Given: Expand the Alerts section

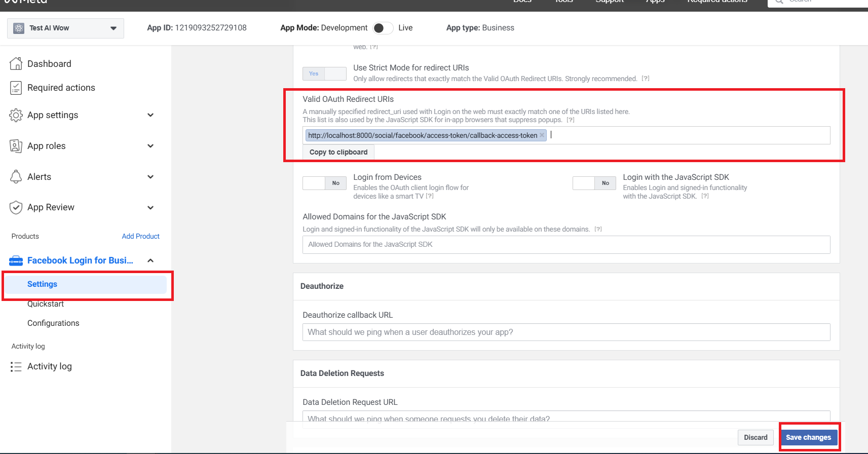Looking at the screenshot, I should click(x=150, y=177).
